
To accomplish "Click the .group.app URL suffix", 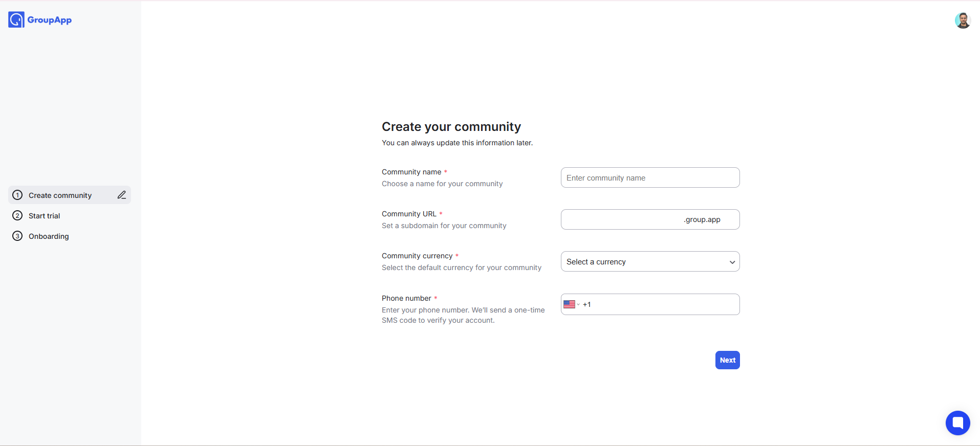I will (x=702, y=219).
